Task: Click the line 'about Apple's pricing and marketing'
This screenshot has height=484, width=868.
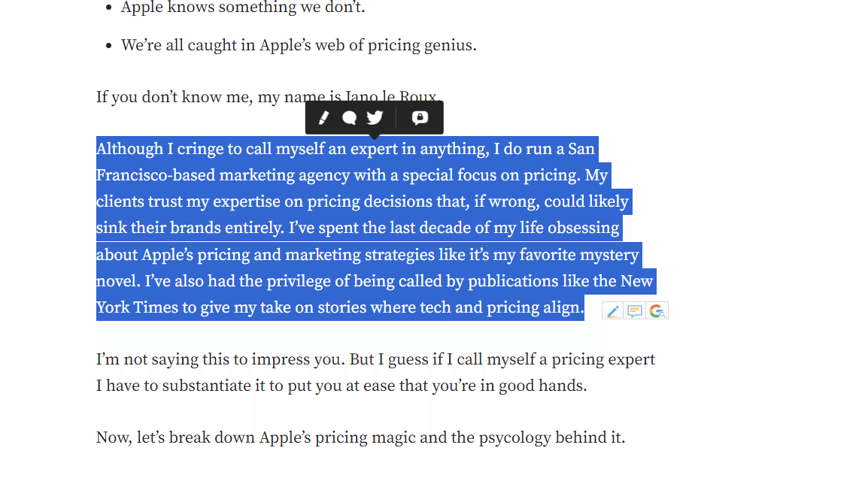Action: (x=368, y=255)
